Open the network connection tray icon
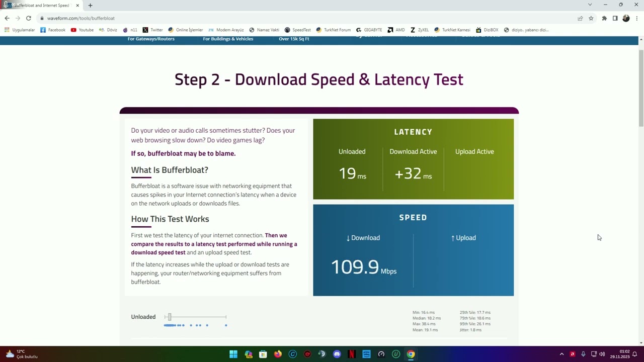Image resolution: width=644 pixels, height=362 pixels. [x=594, y=354]
